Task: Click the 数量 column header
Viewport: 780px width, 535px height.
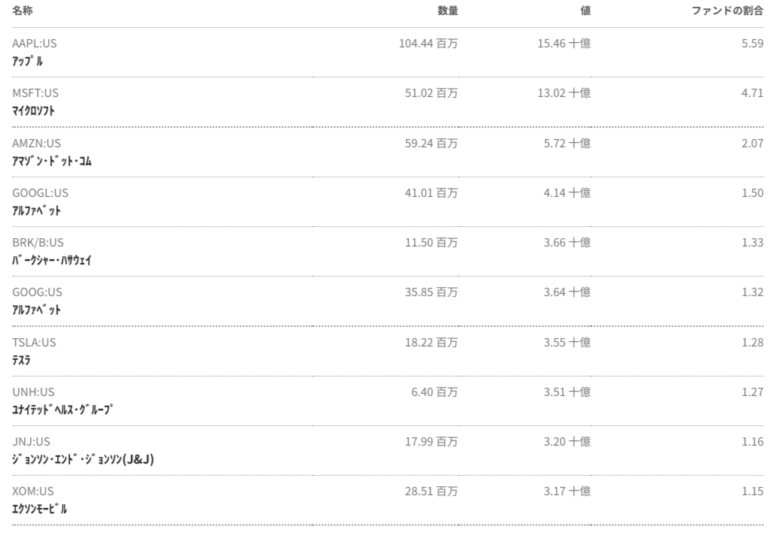Action: pyautogui.click(x=448, y=10)
